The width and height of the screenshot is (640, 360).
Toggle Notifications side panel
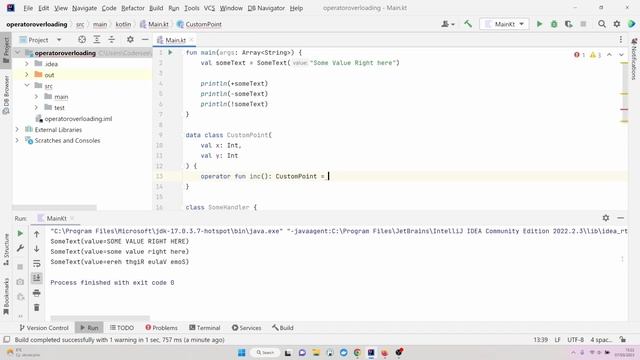coord(634,59)
